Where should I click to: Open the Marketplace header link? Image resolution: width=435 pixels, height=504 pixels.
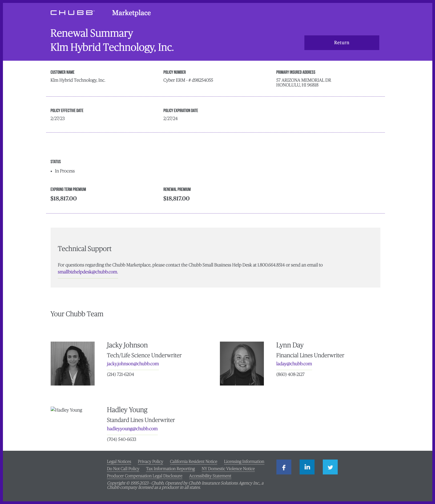[x=131, y=13]
